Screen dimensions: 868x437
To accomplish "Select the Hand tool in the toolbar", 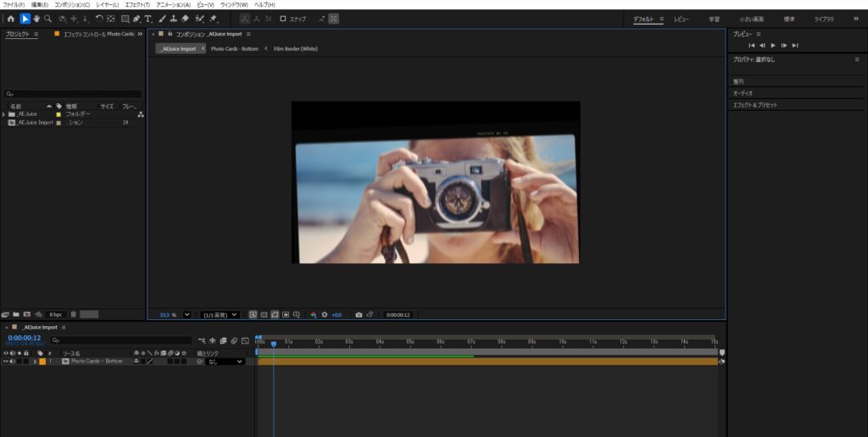I will (x=36, y=19).
